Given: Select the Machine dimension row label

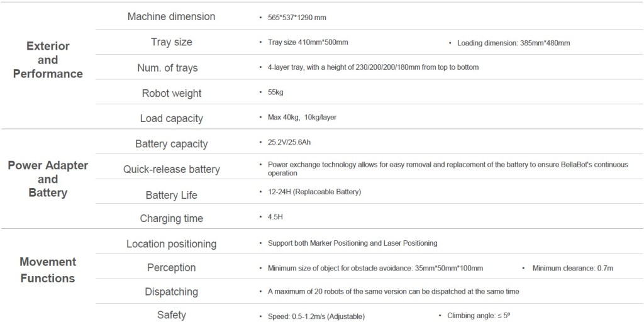Looking at the screenshot, I should click(171, 16).
